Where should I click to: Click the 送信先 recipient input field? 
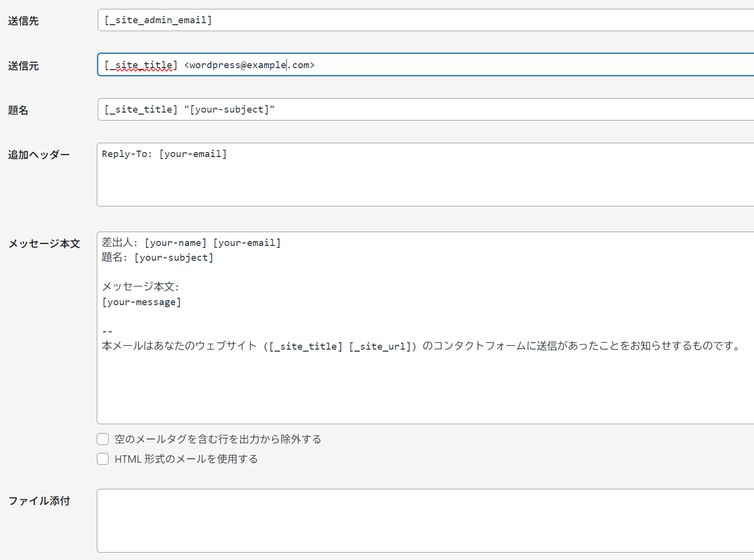(425, 20)
